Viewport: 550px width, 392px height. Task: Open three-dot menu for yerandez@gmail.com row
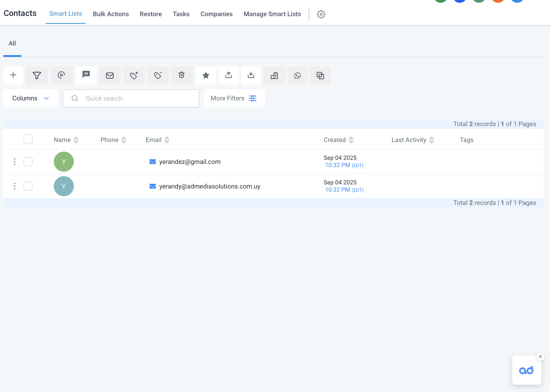click(x=15, y=161)
